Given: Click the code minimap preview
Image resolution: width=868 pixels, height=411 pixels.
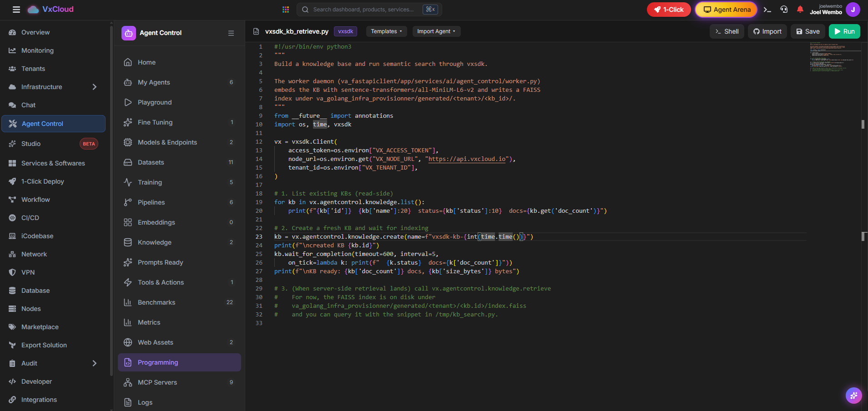Looking at the screenshot, I should 835,57.
